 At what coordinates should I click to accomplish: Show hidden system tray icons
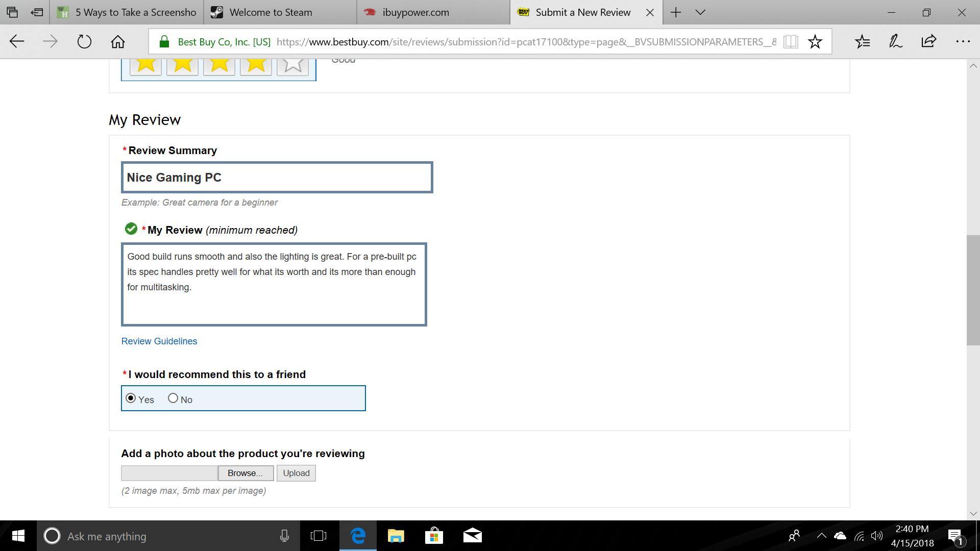click(821, 536)
